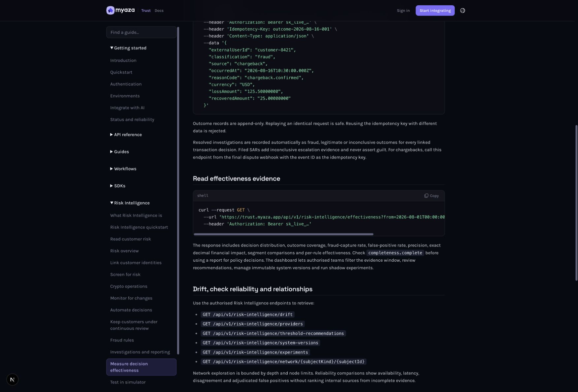Expand the Guides section
The height and width of the screenshot is (392, 578).
(x=119, y=152)
